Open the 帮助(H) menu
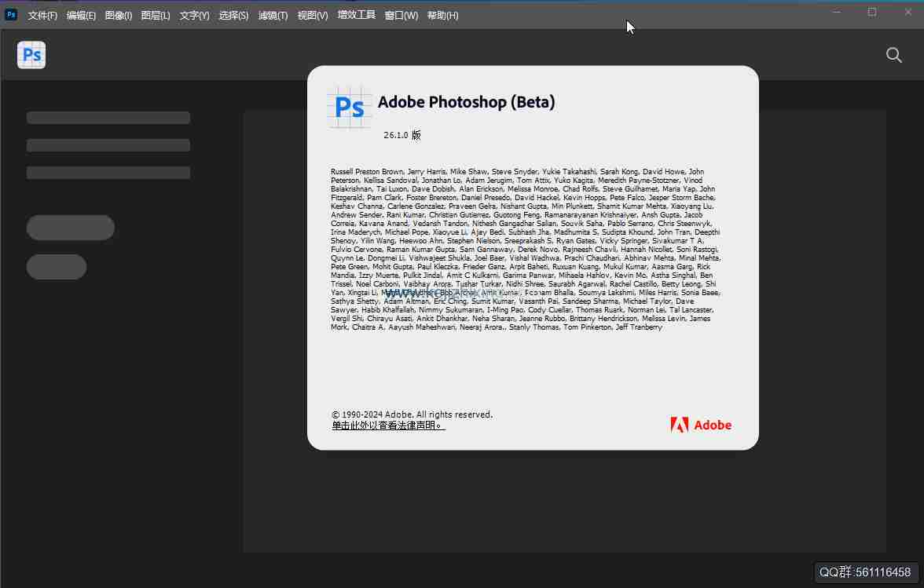Viewport: 924px width, 588px height. 443,15
